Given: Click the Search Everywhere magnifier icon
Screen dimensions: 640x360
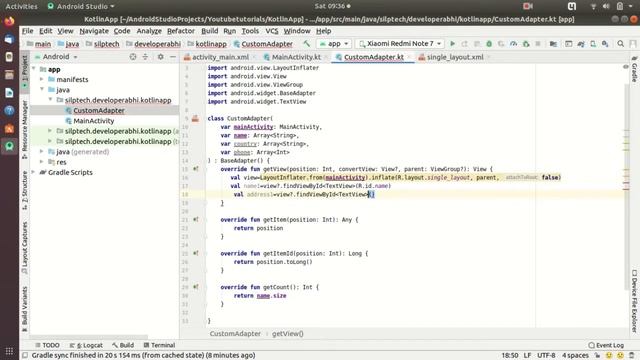Looking at the screenshot, I should (x=620, y=44).
